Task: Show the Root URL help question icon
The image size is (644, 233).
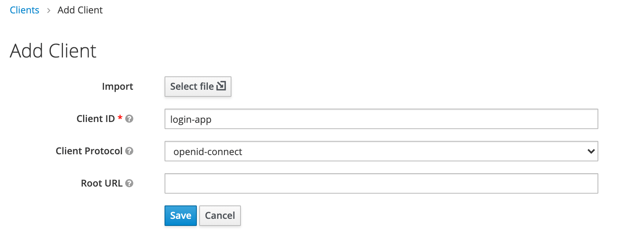Action: pyautogui.click(x=129, y=183)
